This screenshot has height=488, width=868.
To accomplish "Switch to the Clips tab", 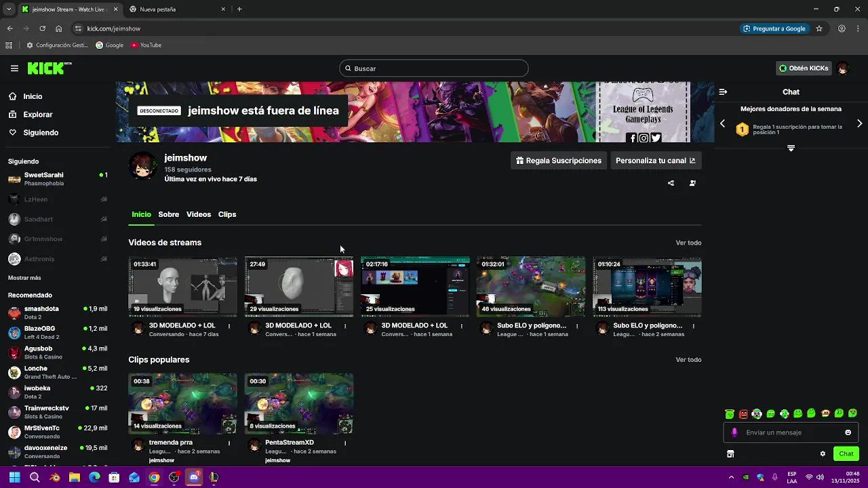I will [227, 214].
